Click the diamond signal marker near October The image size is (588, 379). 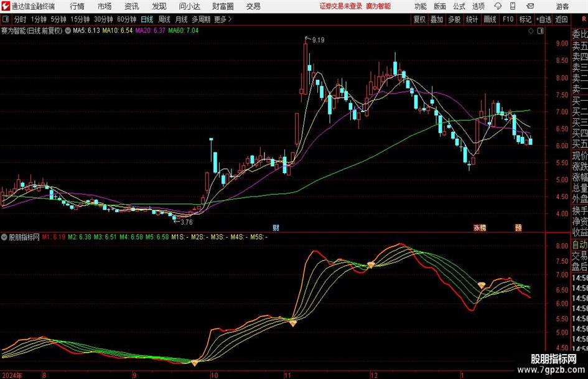point(195,363)
